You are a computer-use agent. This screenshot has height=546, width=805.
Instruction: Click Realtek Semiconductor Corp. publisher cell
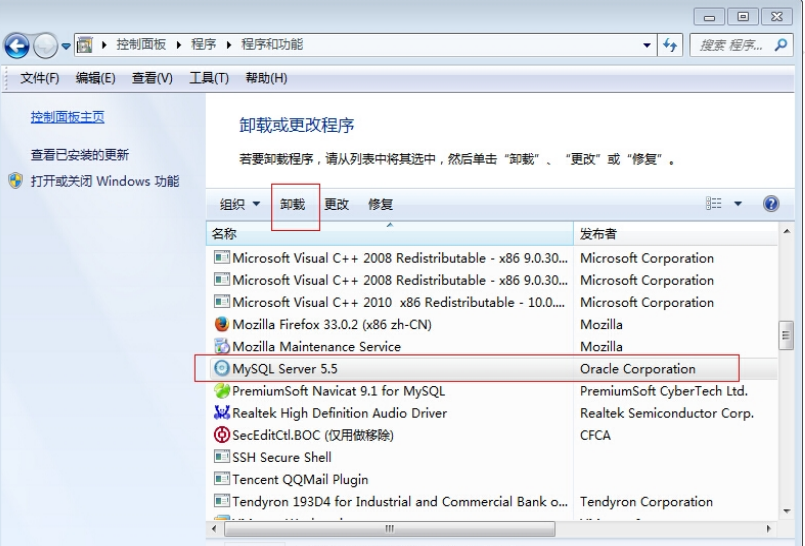(667, 413)
